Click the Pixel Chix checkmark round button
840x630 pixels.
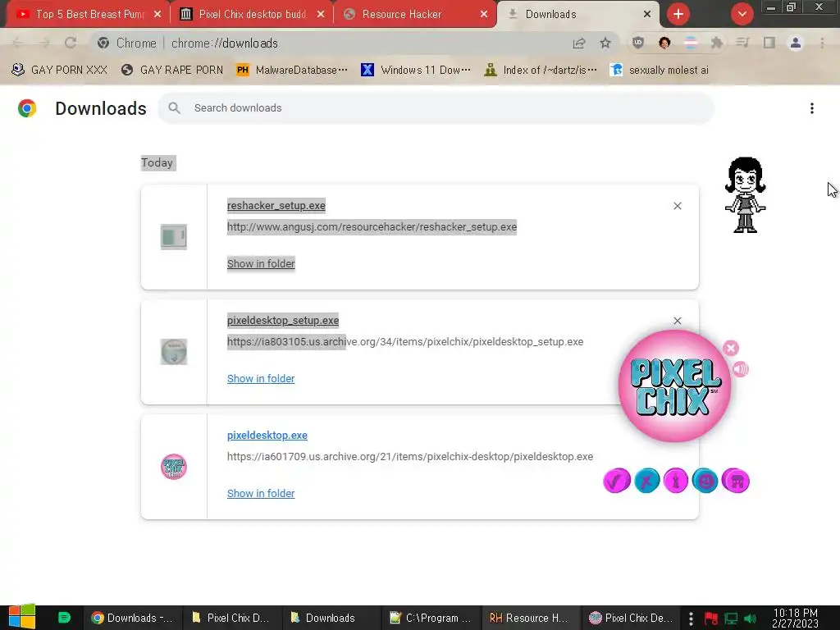point(617,481)
